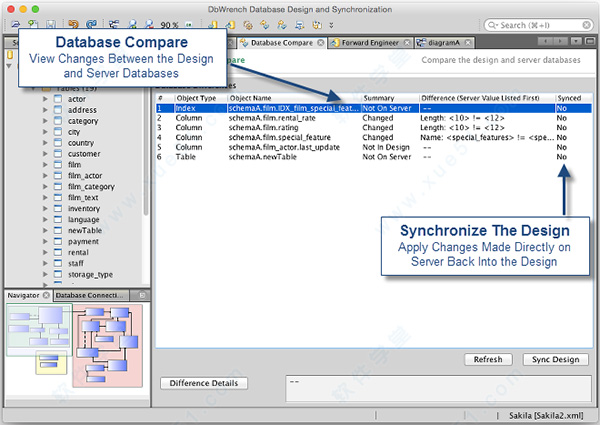This screenshot has width=600, height=425.
Task: Click the gear settings toolbar icon
Action: pyautogui.click(x=248, y=25)
